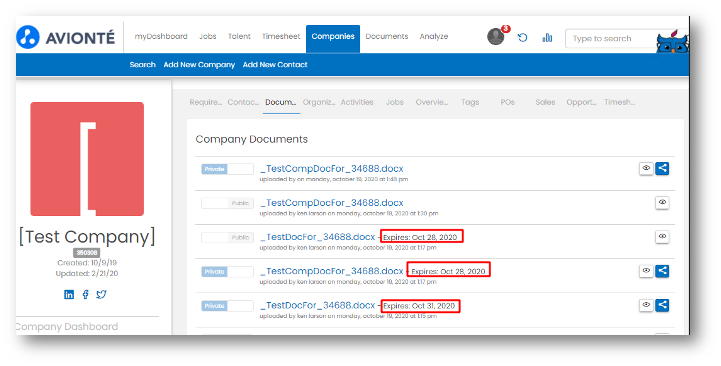Switch to the company Jobs tab

point(395,102)
